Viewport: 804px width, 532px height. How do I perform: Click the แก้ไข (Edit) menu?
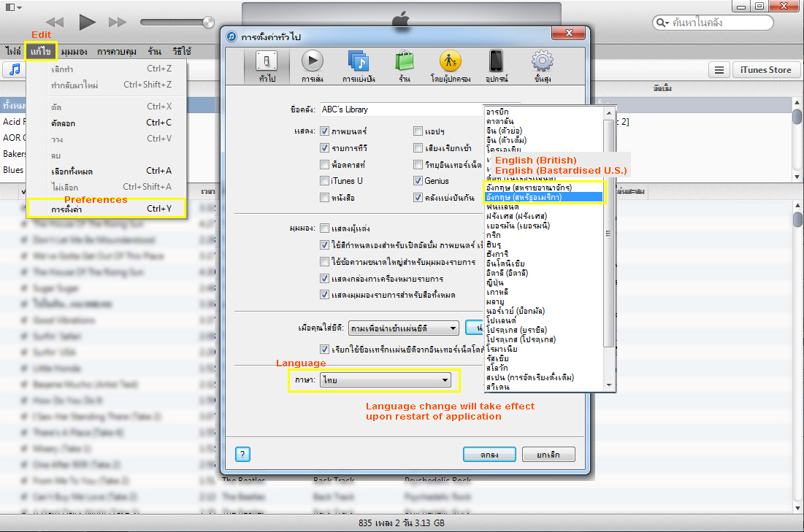[x=40, y=51]
